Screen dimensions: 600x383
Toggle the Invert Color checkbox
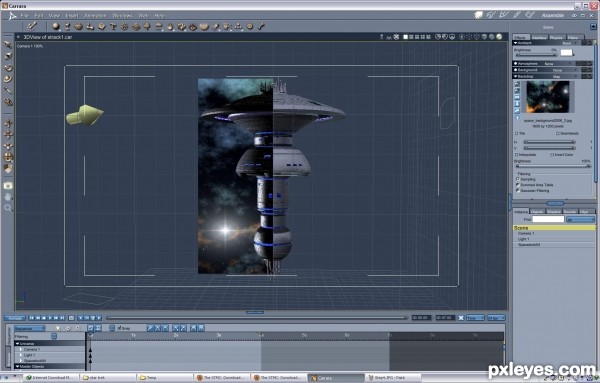552,155
